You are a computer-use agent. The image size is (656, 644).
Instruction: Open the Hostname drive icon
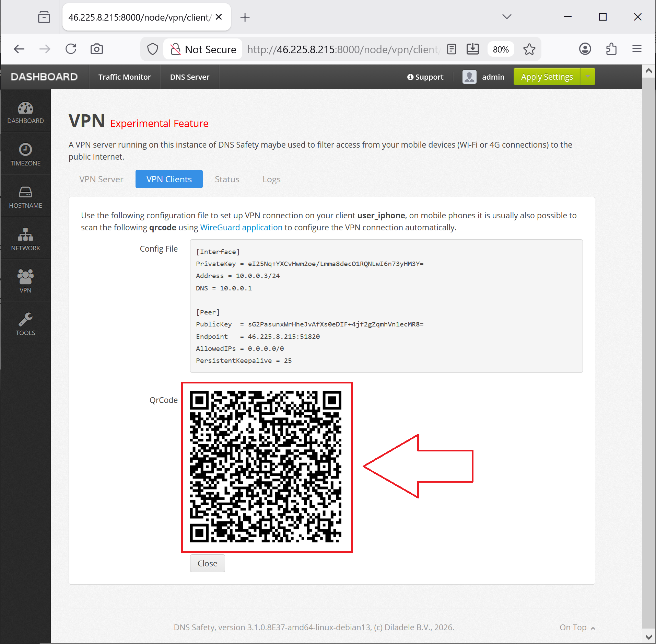click(x=25, y=192)
